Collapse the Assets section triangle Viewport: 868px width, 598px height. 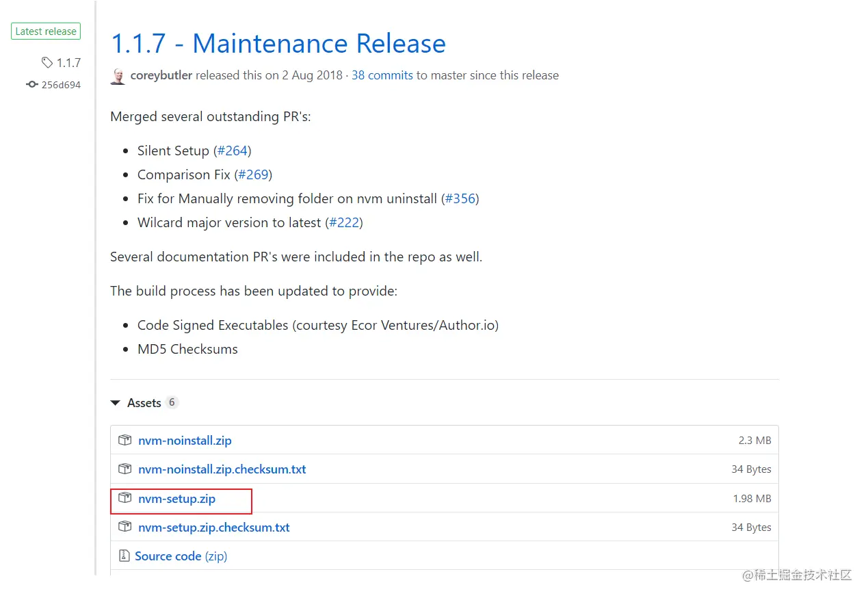(x=115, y=403)
